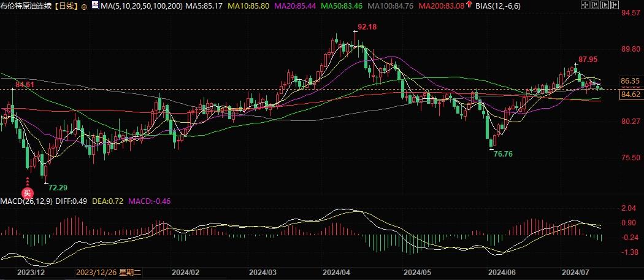Click the 86.35 axis price label

coord(632,82)
